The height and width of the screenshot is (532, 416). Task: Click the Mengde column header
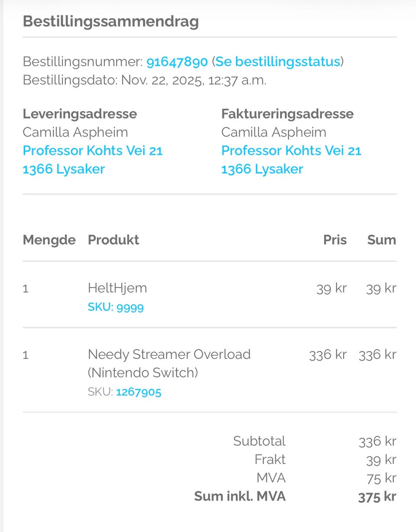pos(49,240)
